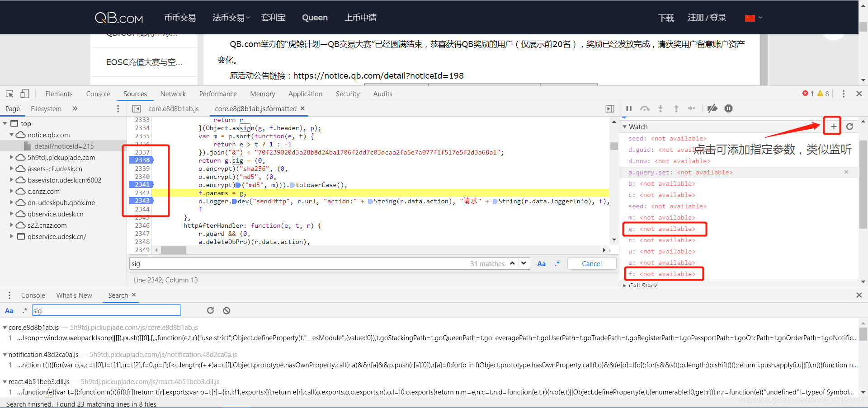Open the Application panel tab

pyautogui.click(x=305, y=94)
